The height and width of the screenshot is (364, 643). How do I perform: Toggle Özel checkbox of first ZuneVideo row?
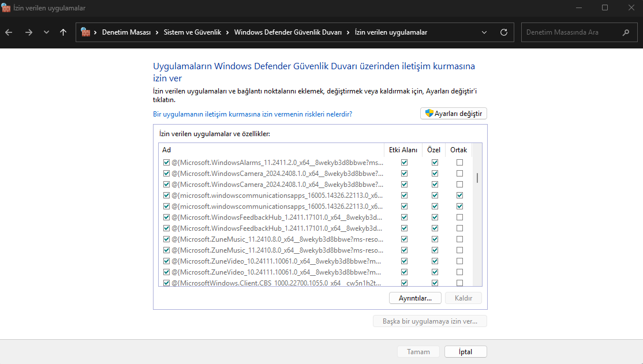point(435,261)
